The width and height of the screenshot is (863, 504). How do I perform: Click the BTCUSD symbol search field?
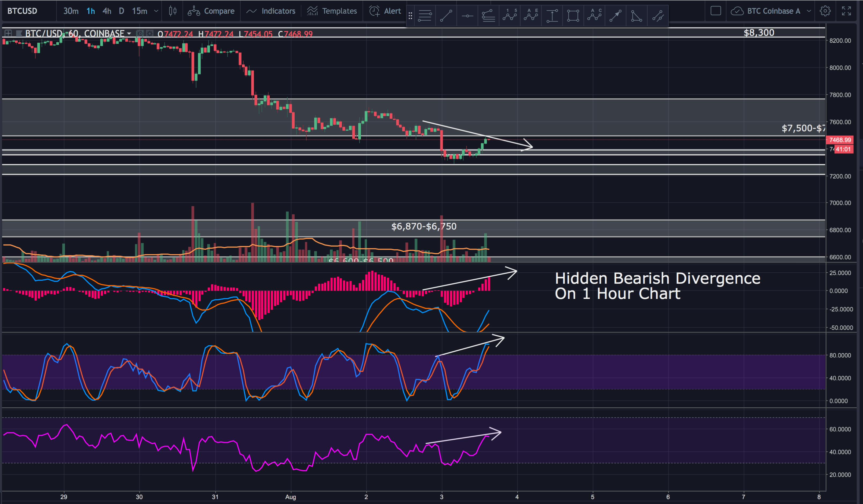pyautogui.click(x=23, y=11)
